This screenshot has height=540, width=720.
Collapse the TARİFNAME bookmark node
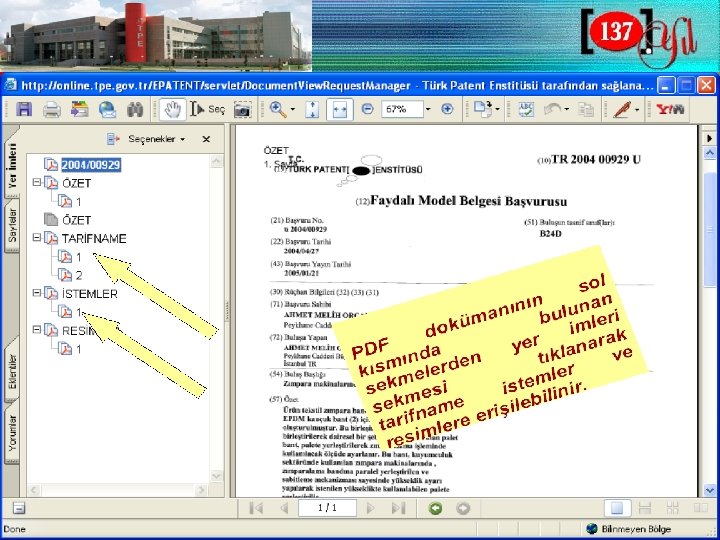pyautogui.click(x=37, y=237)
